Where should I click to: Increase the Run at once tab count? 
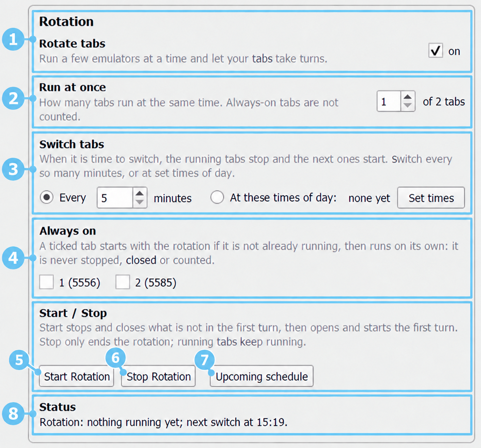pos(408,97)
